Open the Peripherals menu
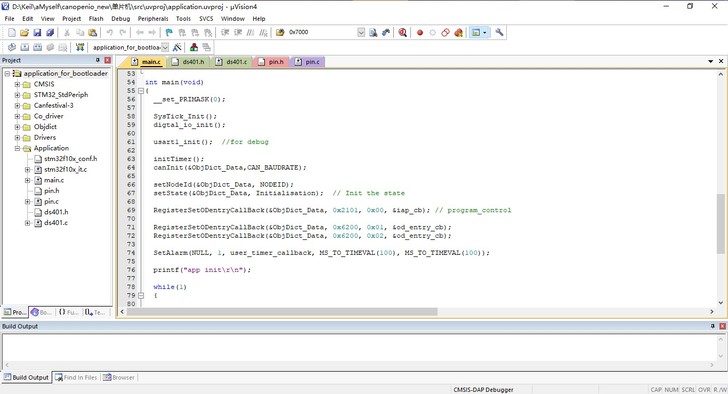The height and width of the screenshot is (394, 728). (x=153, y=19)
